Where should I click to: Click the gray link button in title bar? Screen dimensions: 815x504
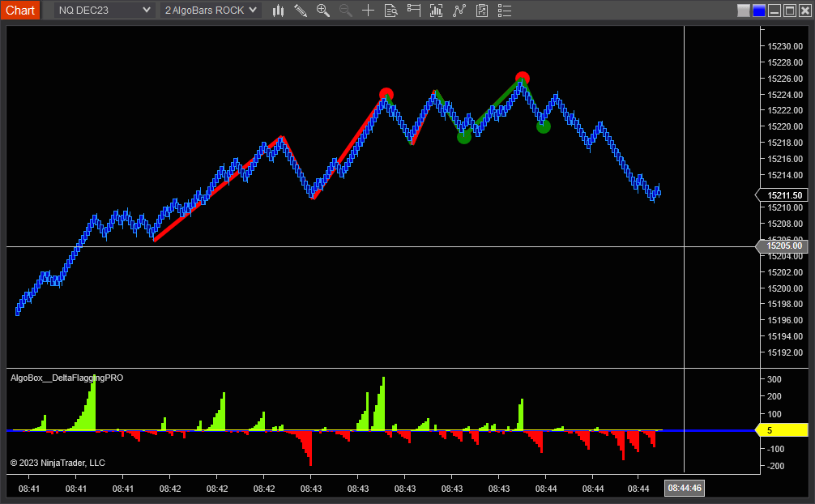(744, 11)
